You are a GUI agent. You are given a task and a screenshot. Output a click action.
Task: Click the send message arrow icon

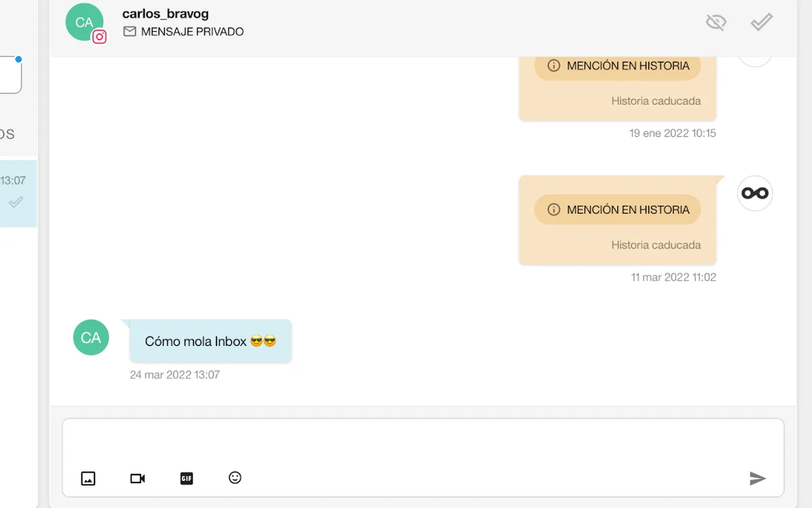click(x=757, y=478)
